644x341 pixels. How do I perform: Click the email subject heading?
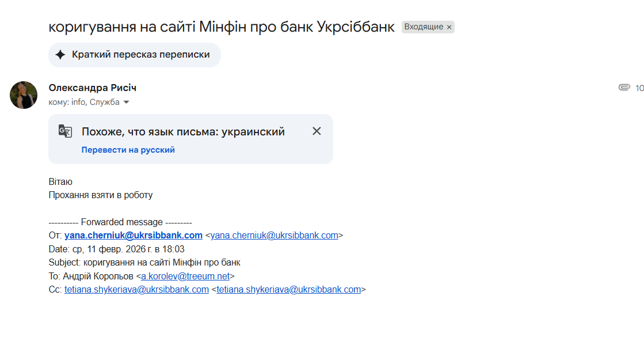[x=222, y=26]
